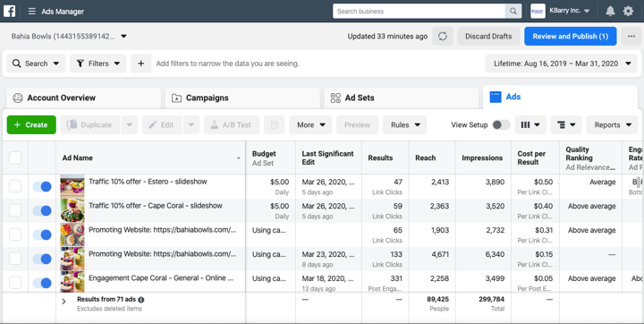Open the hamburger menu beside Ads Manager

tap(31, 11)
